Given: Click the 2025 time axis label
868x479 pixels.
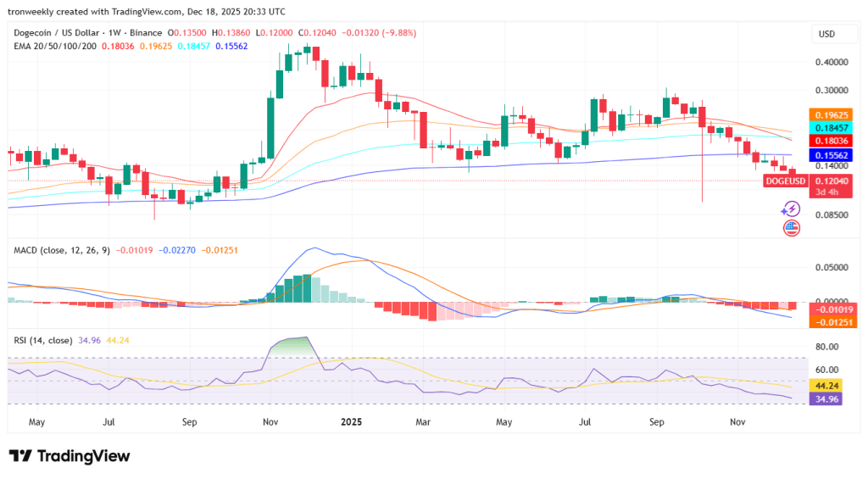Looking at the screenshot, I should (x=351, y=422).
